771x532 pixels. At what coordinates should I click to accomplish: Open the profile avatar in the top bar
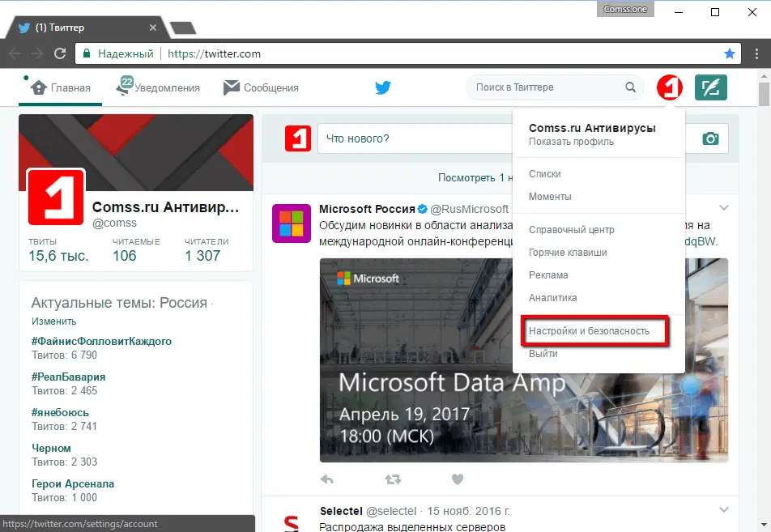pyautogui.click(x=669, y=87)
